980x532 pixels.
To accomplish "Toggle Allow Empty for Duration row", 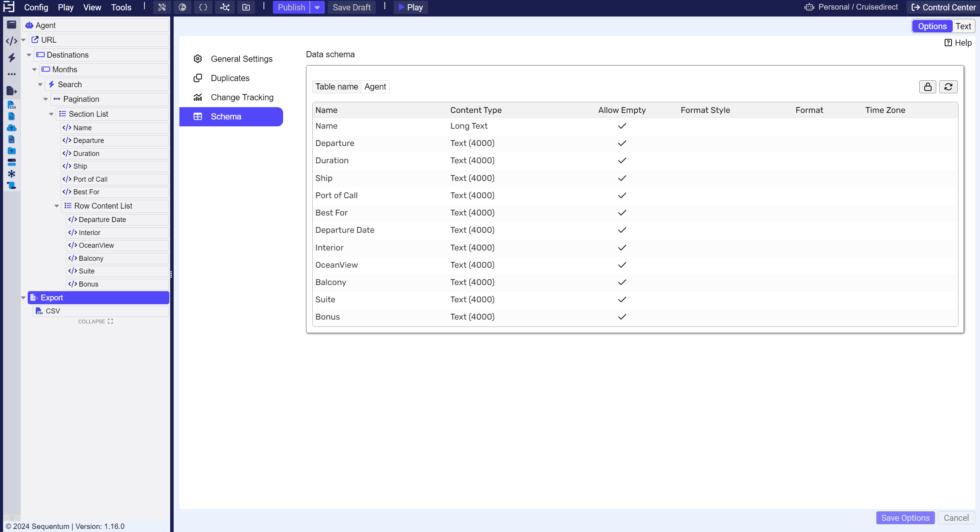I will tap(622, 161).
